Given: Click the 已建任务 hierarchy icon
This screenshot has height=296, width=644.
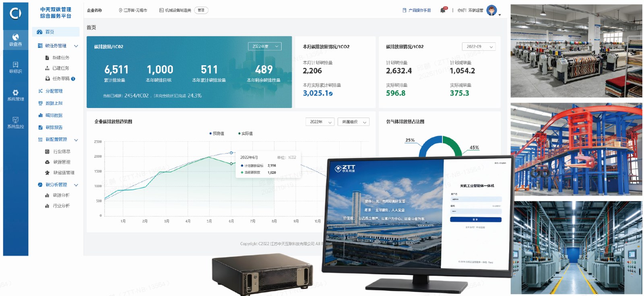Looking at the screenshot, I should (x=47, y=68).
